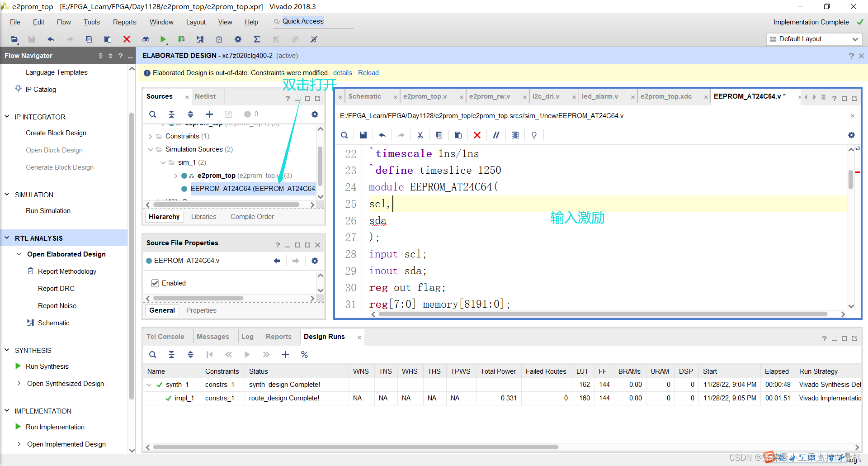Collapse all in Sources panel toolbar
This screenshot has width=868, height=466.
click(x=171, y=114)
